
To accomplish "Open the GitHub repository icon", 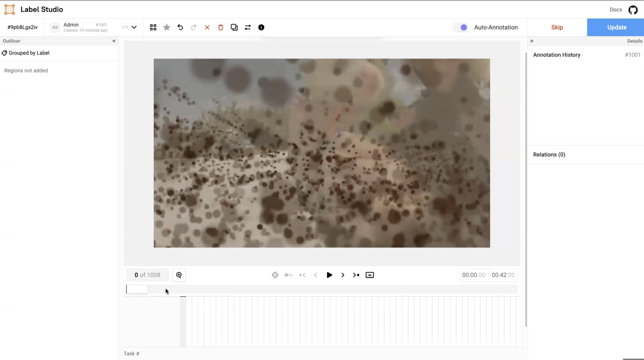I will click(x=633, y=10).
